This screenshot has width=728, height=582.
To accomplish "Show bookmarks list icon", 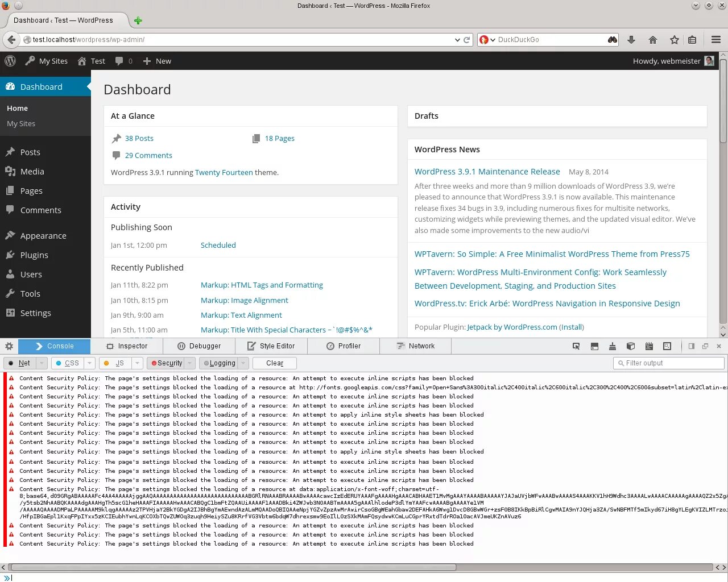I will tap(692, 40).
